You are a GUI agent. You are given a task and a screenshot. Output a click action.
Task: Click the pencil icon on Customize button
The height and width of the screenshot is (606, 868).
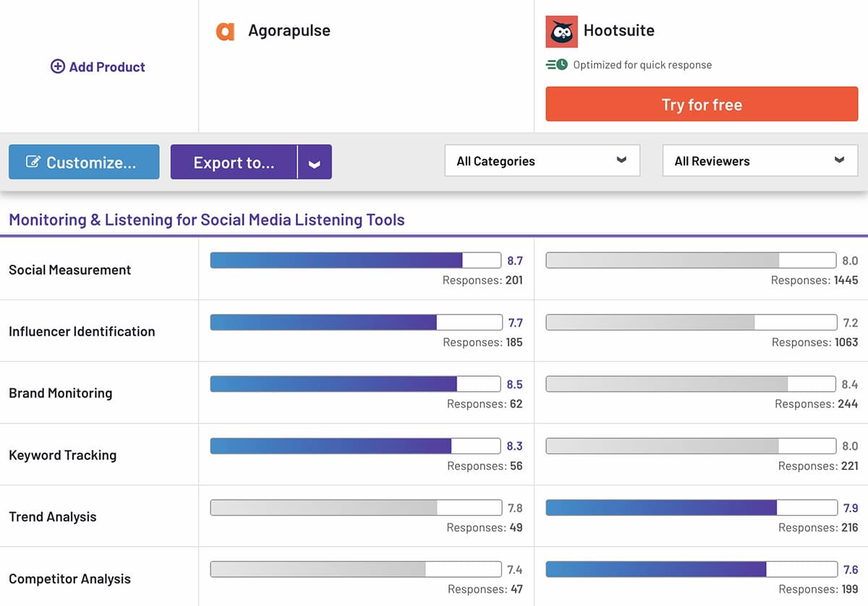tap(33, 162)
